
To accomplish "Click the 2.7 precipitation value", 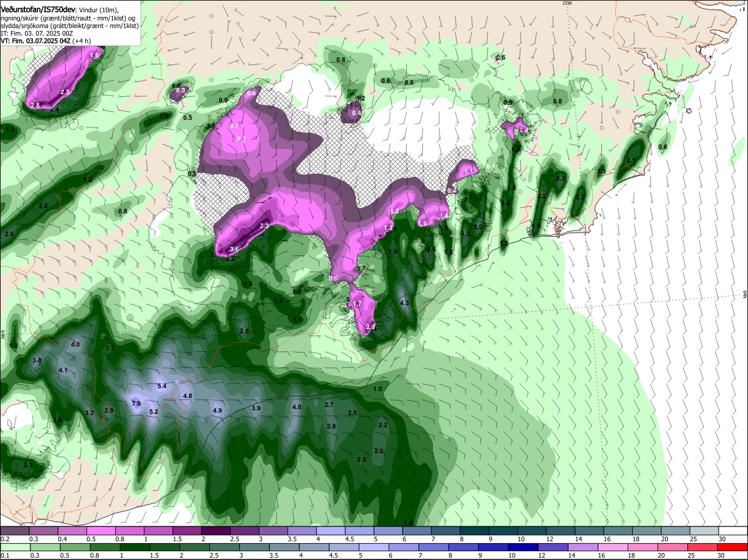I will 329,405.
